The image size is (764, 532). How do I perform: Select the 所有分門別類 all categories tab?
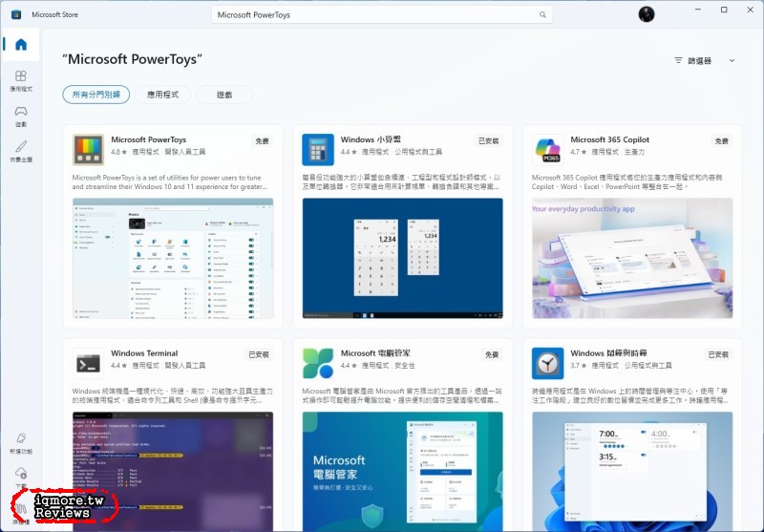tap(96, 95)
